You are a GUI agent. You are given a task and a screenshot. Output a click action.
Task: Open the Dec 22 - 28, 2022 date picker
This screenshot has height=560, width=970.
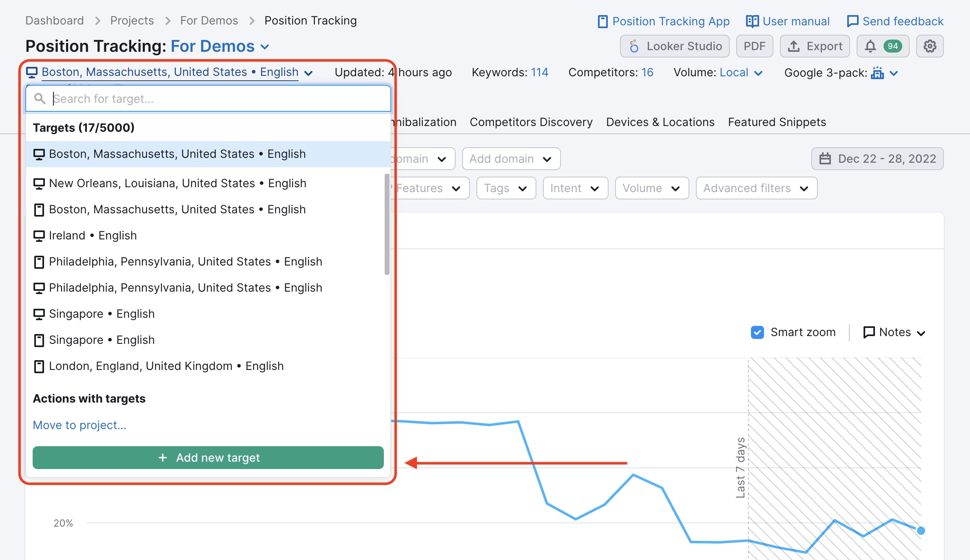(x=877, y=159)
